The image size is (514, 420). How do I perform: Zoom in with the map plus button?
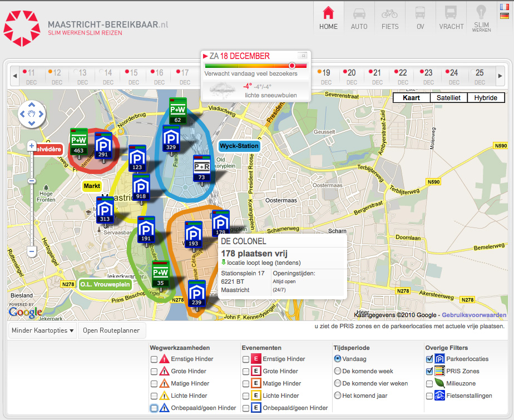(32, 146)
